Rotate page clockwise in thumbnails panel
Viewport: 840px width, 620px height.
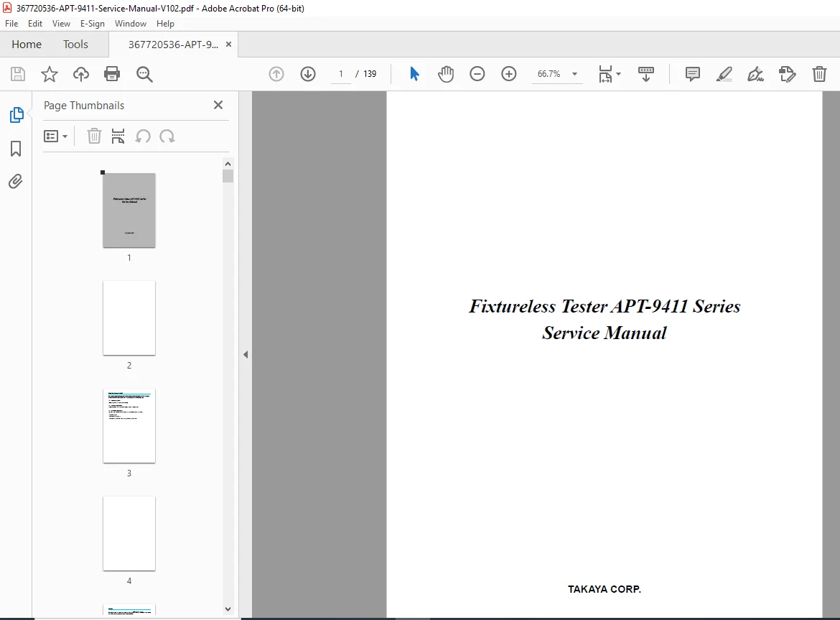[167, 136]
